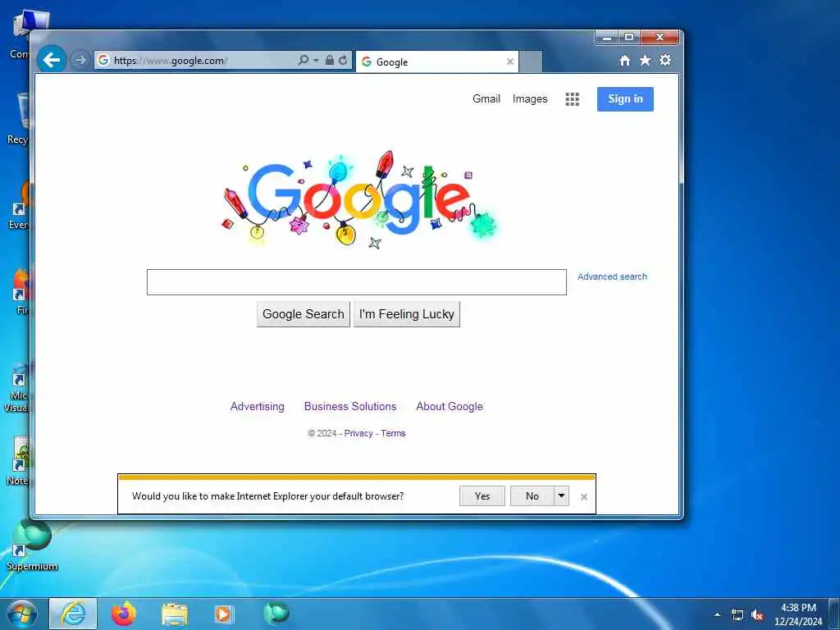This screenshot has height=630, width=840.
Task: Open the Windows Start menu
Action: pos(21,614)
